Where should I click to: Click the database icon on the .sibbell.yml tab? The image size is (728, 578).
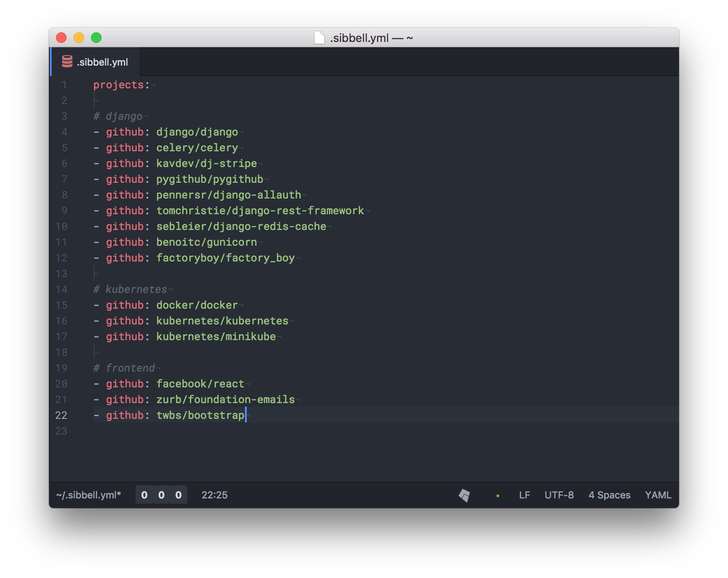(x=67, y=62)
